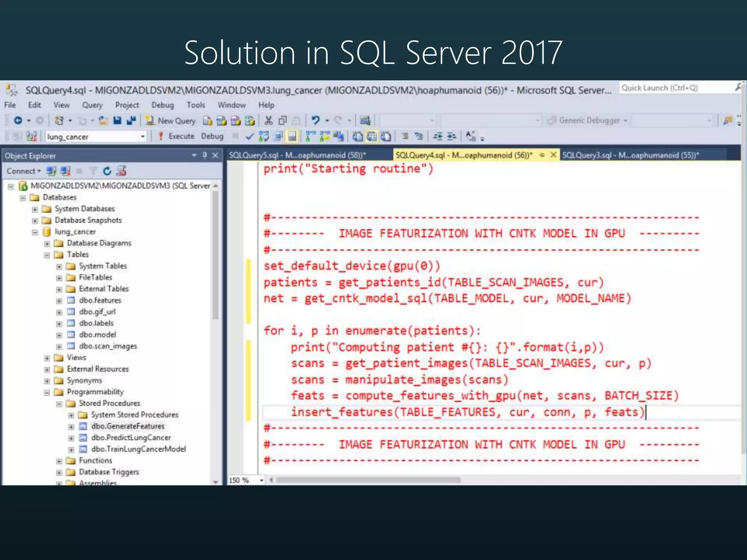
Task: Click the Disconnect icon in Object Explorer
Action: (66, 171)
